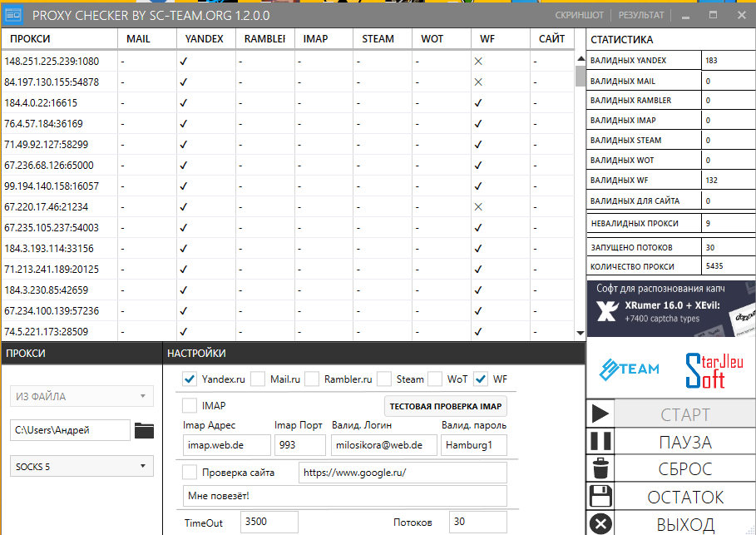Click the app logo icon in title bar
Image resolution: width=756 pixels, height=535 pixels.
[13, 16]
